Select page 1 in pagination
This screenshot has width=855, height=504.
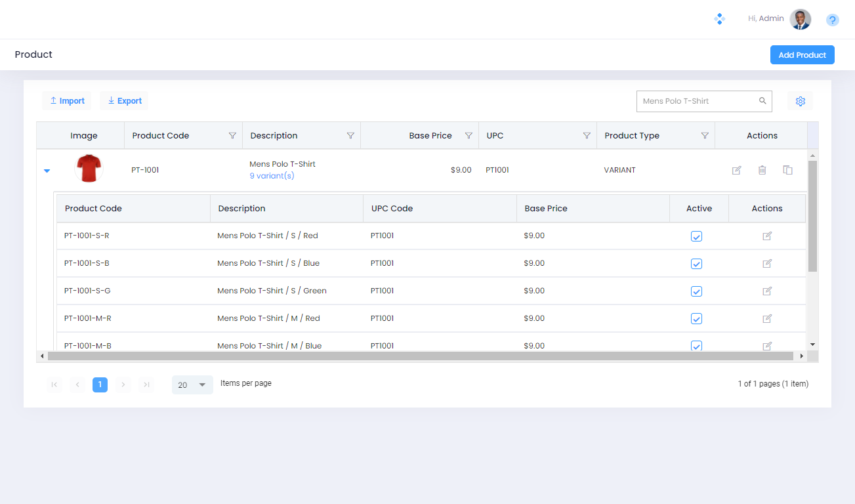coord(100,385)
